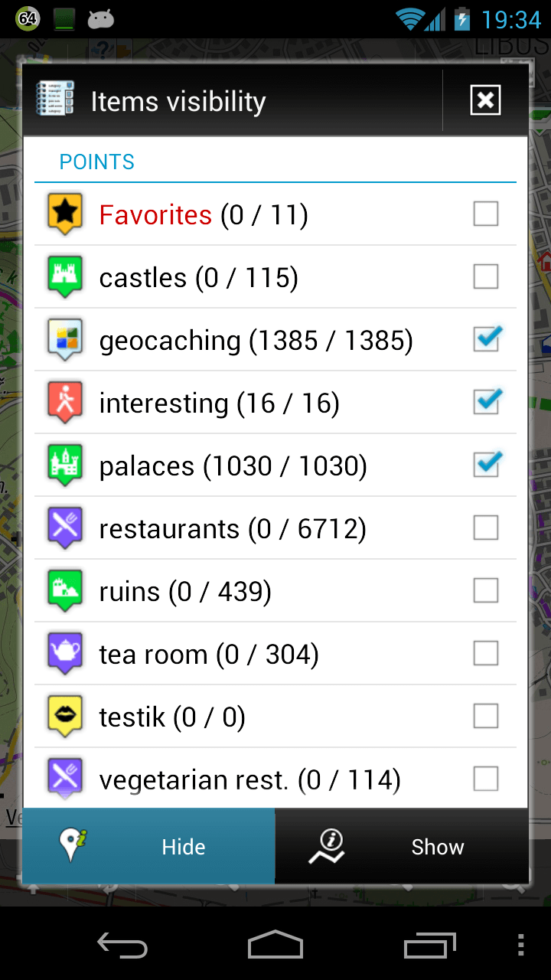Tap the testik lips icon

click(x=65, y=716)
